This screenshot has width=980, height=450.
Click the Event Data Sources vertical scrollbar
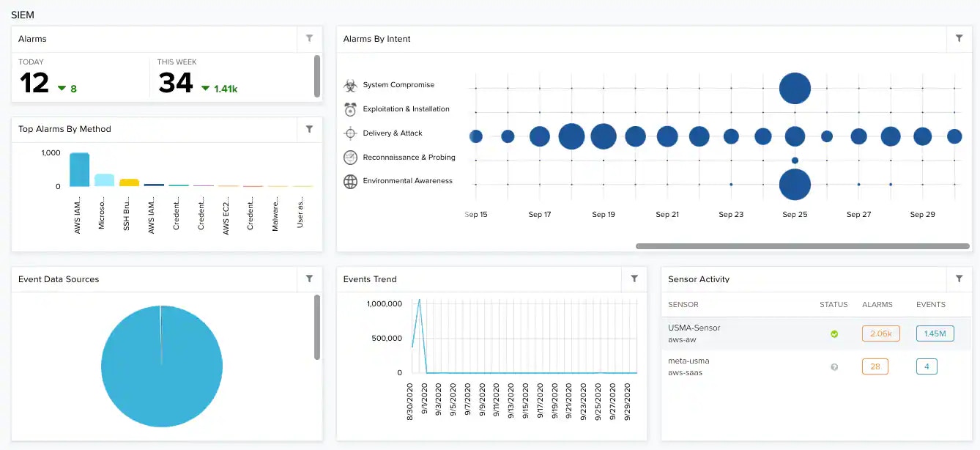(x=317, y=328)
